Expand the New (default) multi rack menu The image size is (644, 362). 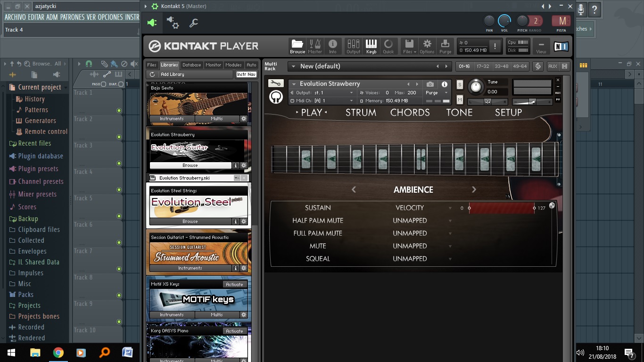[x=293, y=66]
